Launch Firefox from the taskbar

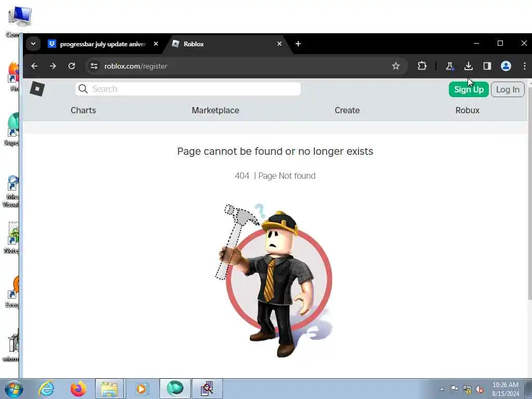pyautogui.click(x=78, y=389)
